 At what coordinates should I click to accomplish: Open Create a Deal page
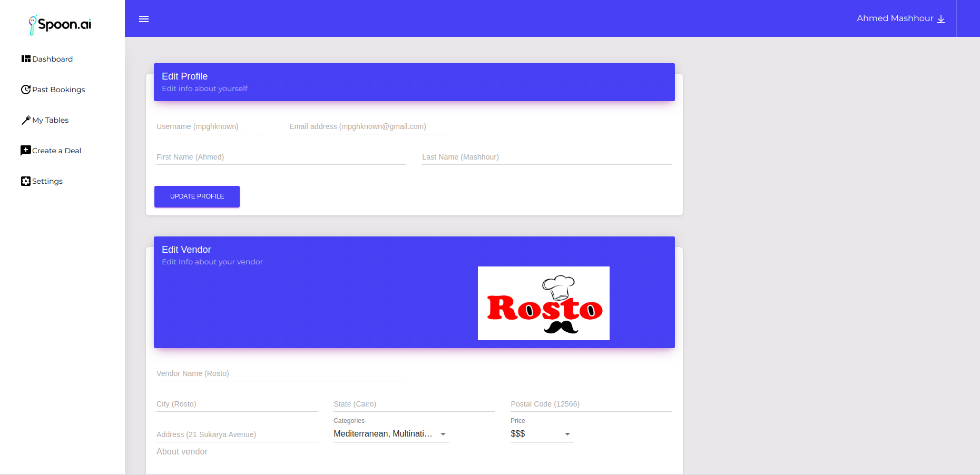[56, 151]
